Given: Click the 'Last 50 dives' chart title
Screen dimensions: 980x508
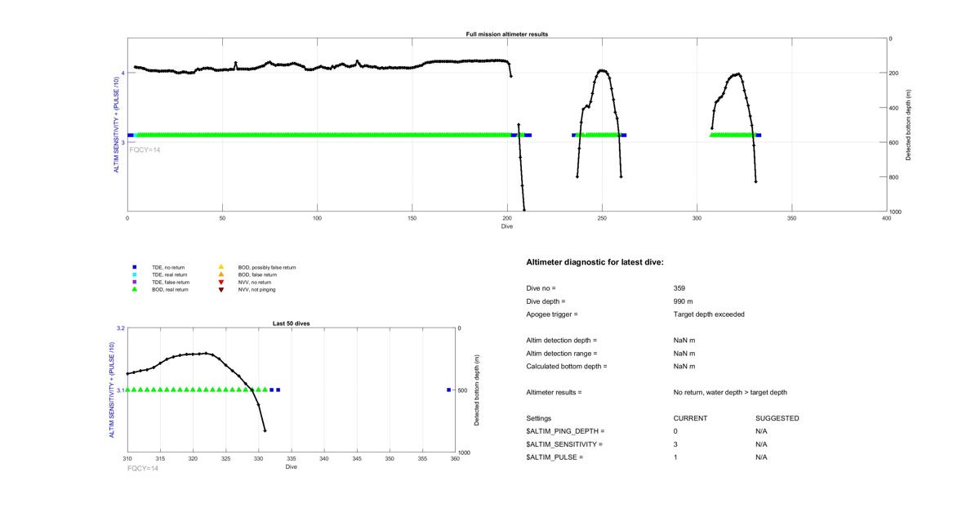Looking at the screenshot, I should [x=291, y=323].
